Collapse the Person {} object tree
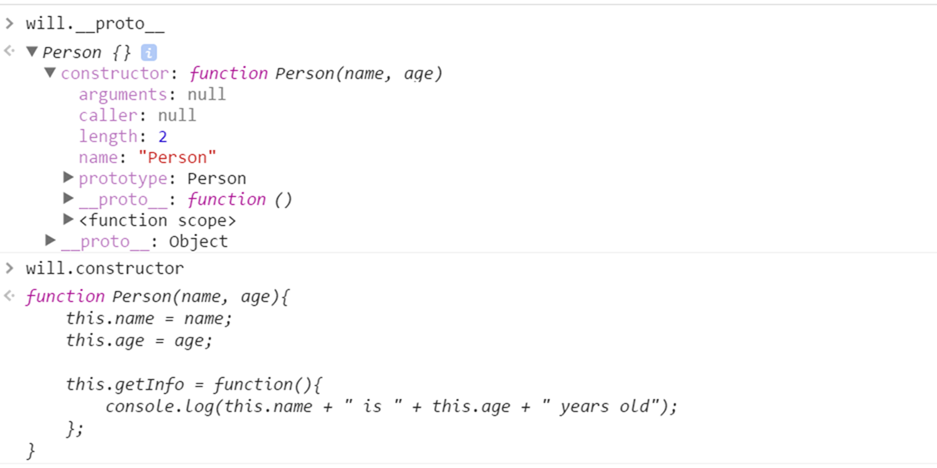 [32, 52]
